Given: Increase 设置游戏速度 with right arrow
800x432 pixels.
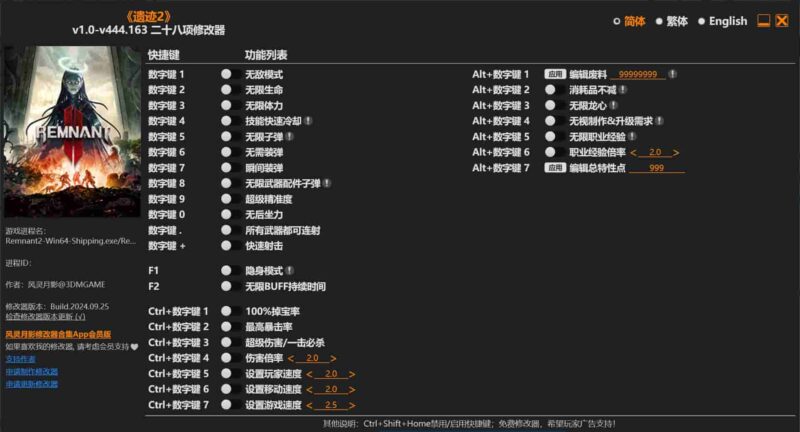Looking at the screenshot, I should 352,405.
